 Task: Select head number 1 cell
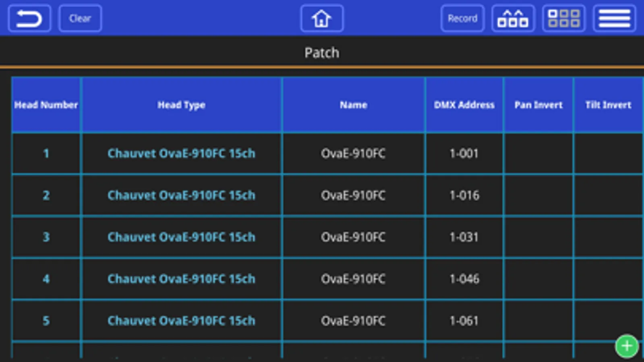click(x=46, y=154)
